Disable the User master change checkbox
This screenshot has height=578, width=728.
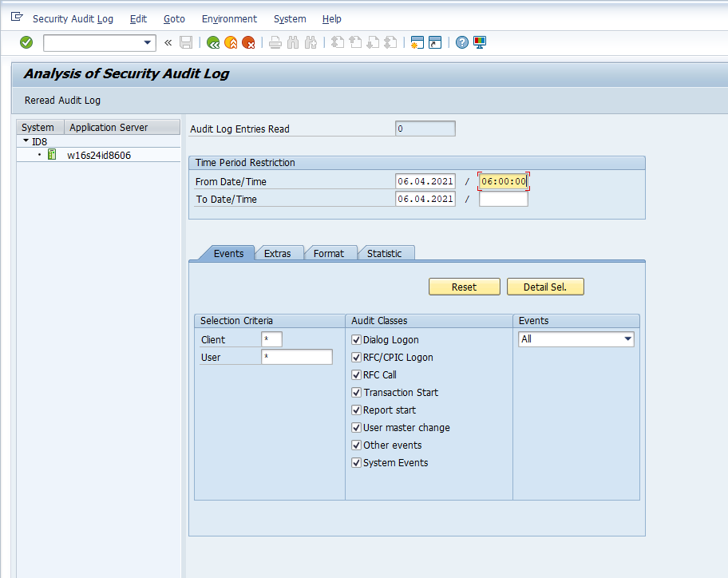point(357,428)
